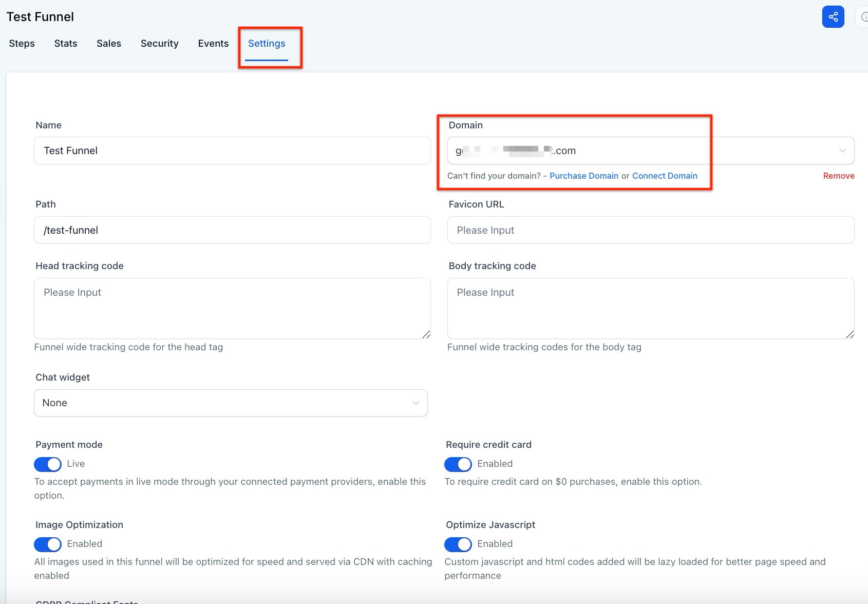Go to the Sales tab
868x604 pixels.
109,44
